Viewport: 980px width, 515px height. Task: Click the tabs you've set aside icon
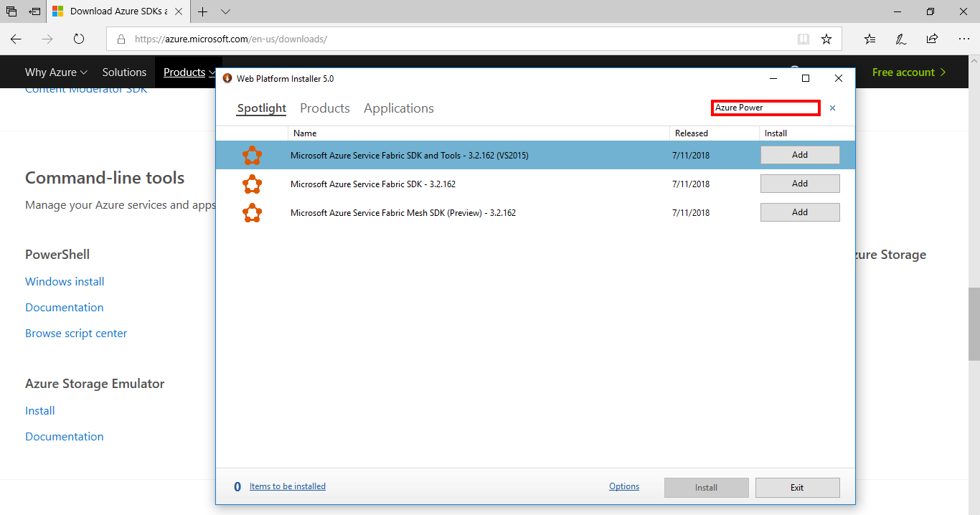(x=11, y=11)
